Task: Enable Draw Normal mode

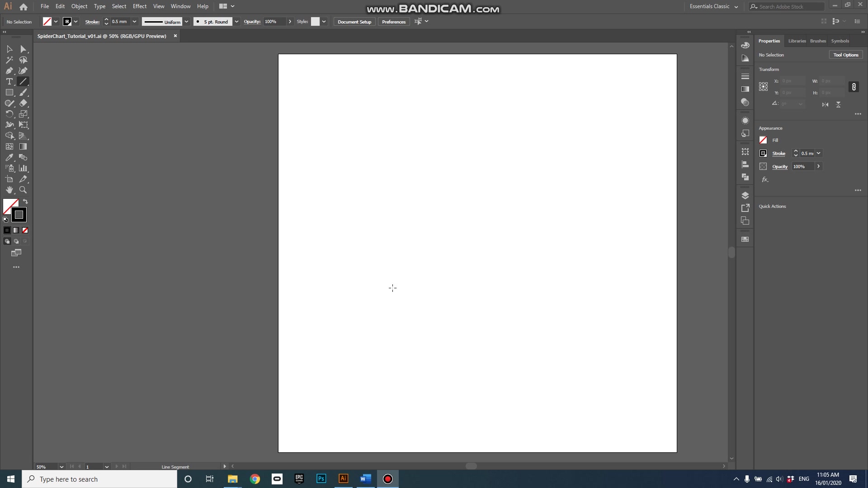Action: point(7,241)
